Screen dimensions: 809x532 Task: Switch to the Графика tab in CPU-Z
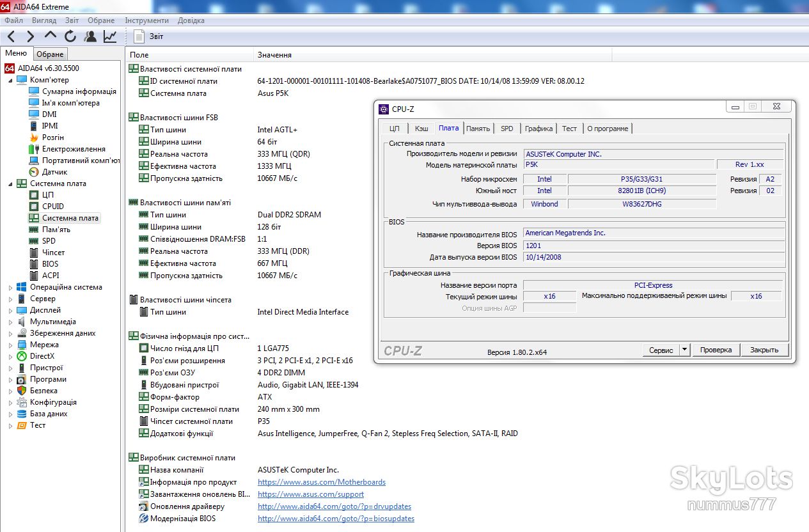click(x=538, y=129)
